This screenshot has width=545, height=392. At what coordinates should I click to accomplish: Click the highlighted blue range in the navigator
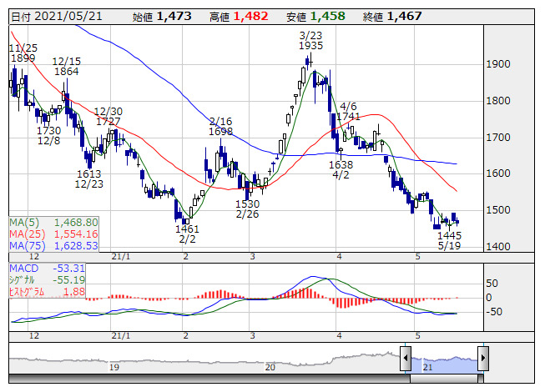point(443,359)
